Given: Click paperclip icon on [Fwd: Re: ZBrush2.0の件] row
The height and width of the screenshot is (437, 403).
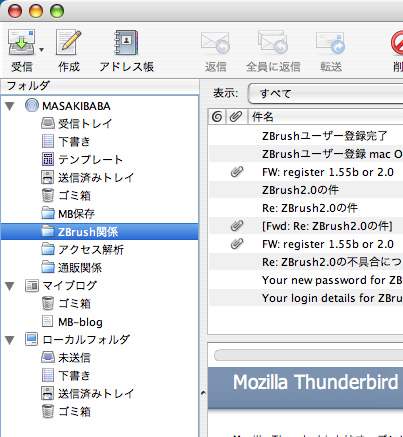Looking at the screenshot, I should pyautogui.click(x=237, y=226).
